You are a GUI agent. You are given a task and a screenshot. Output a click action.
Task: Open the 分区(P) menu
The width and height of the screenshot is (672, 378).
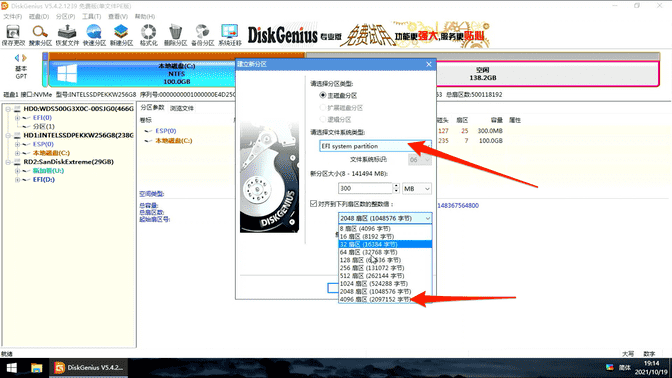pyautogui.click(x=65, y=16)
